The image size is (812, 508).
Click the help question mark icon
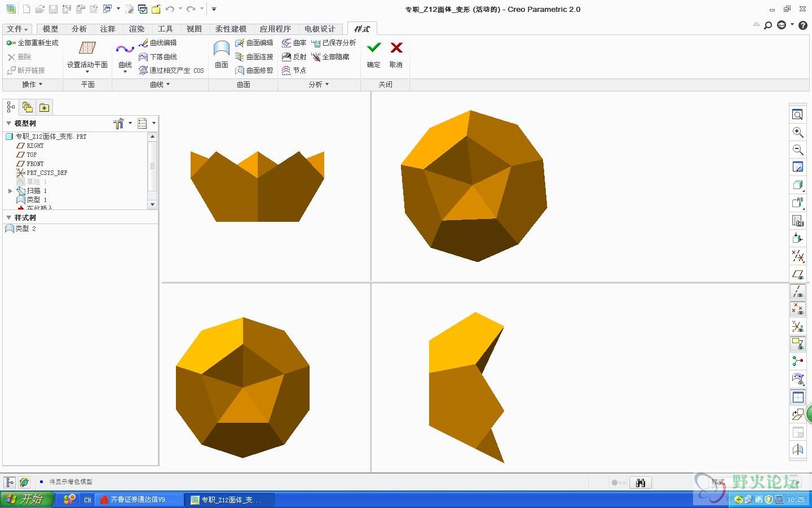(x=803, y=25)
